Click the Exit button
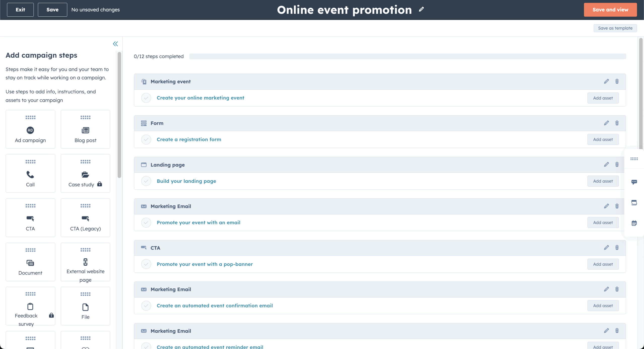 [x=20, y=10]
